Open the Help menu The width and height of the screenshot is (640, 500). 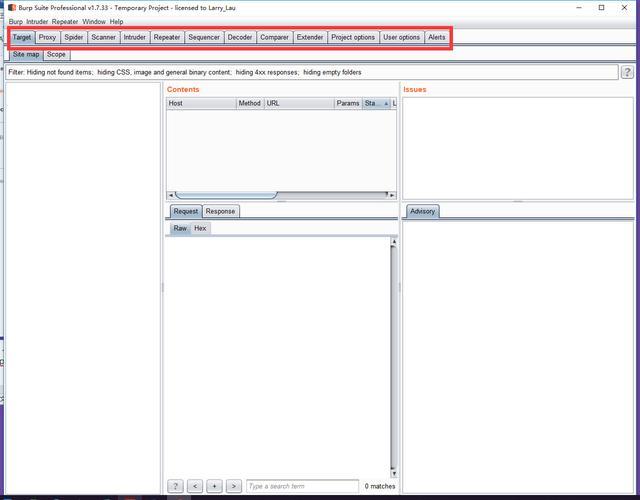coord(116,22)
